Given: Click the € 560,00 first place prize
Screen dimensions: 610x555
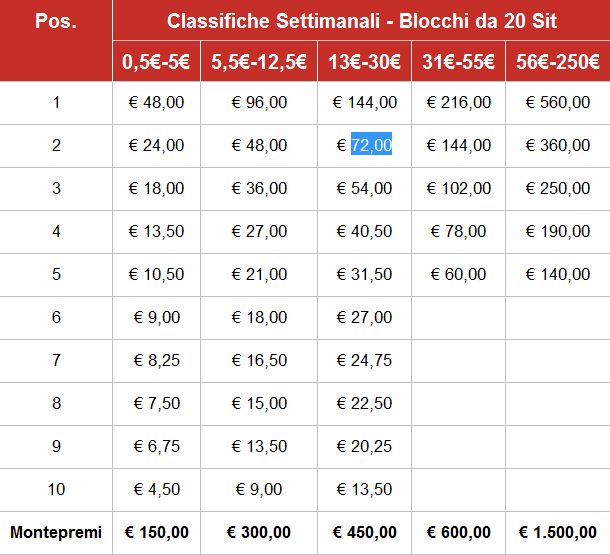Looking at the screenshot, I should 558,103.
